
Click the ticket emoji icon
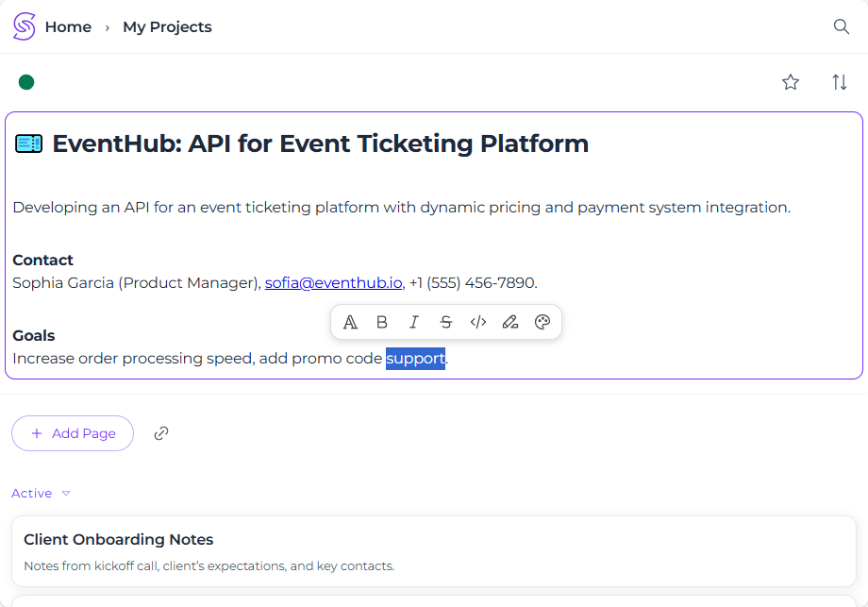(28, 144)
